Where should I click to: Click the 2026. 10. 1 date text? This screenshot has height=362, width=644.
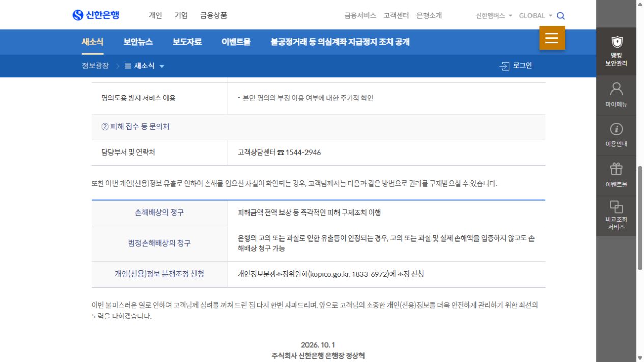click(318, 345)
